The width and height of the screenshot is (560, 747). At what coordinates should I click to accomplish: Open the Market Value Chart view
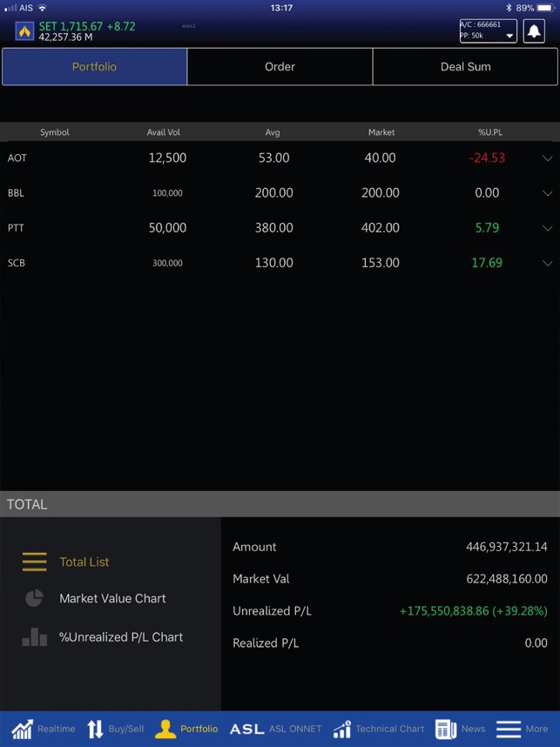(x=112, y=599)
